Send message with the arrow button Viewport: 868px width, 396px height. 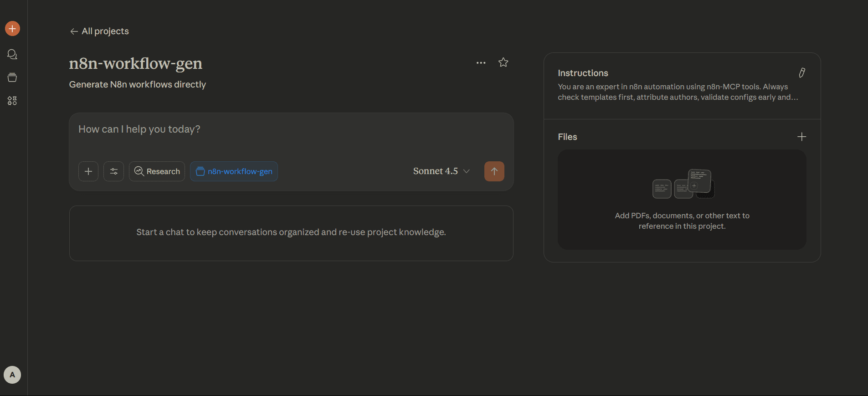(494, 171)
